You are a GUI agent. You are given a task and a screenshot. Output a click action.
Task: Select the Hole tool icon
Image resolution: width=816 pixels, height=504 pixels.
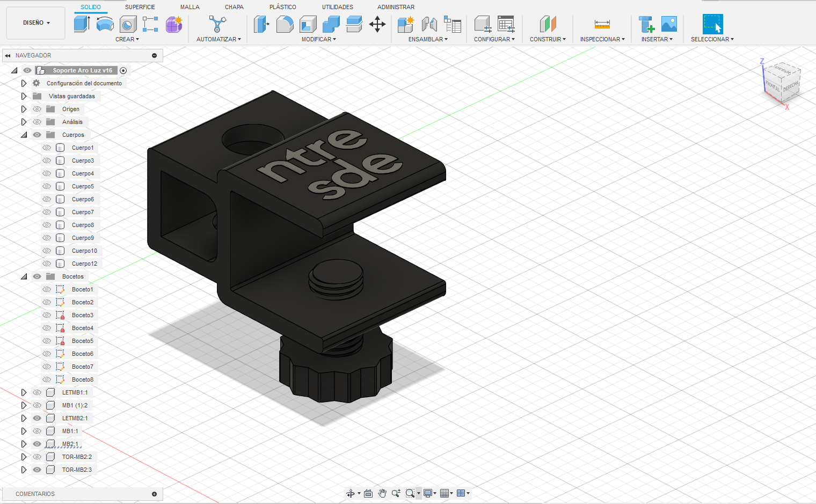[128, 24]
